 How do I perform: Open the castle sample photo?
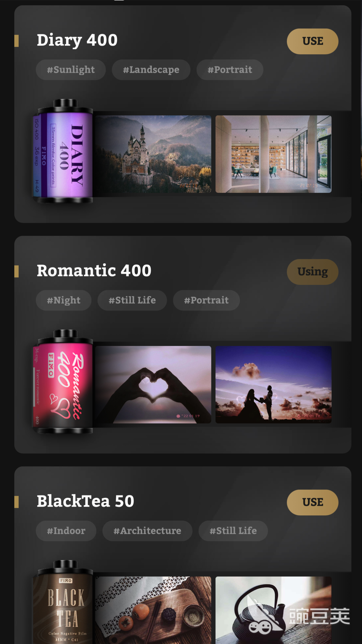point(153,154)
